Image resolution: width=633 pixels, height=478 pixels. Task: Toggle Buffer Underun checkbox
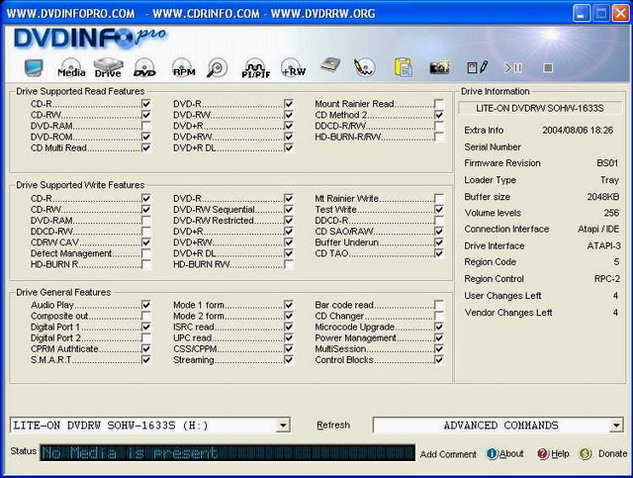[x=439, y=242]
